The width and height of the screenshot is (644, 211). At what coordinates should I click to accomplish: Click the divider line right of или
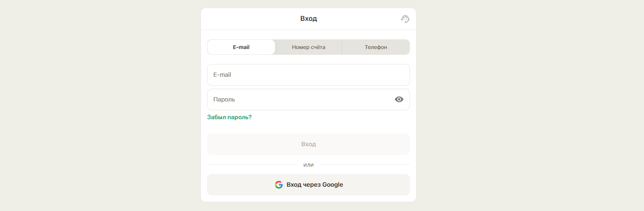pyautogui.click(x=365, y=165)
